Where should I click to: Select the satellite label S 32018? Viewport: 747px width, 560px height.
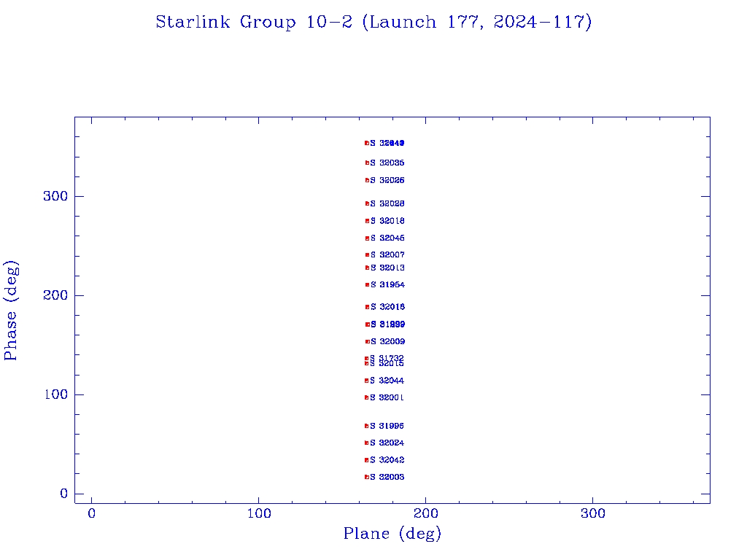tap(388, 221)
